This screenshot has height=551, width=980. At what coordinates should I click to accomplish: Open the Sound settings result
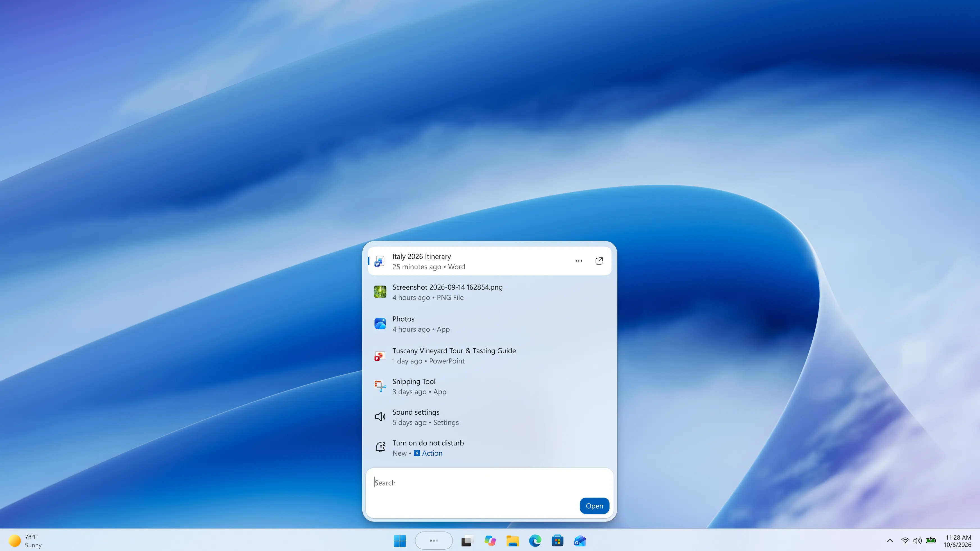coord(489,417)
